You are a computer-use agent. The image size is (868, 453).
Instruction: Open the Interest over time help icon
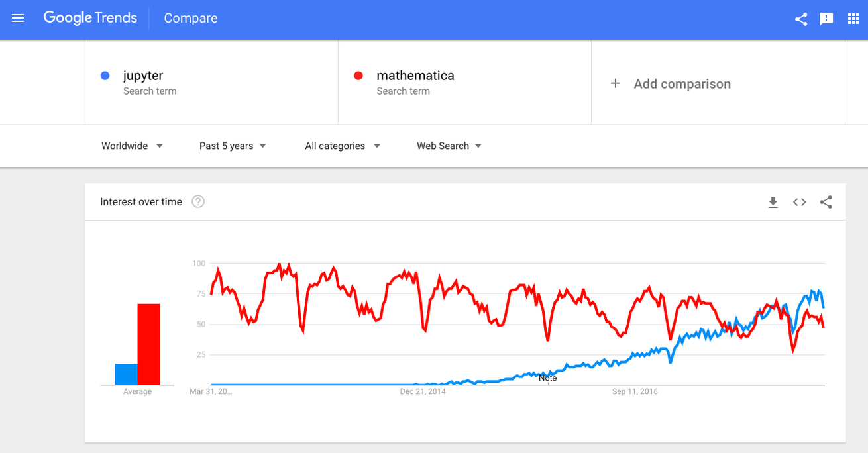[x=197, y=202]
